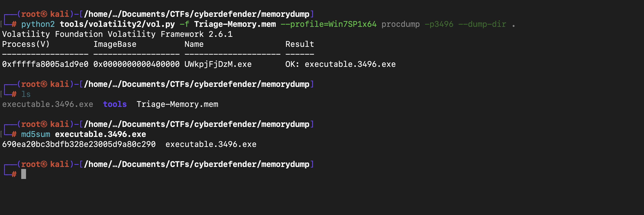Select the tools/volatility2/vol.py path
Viewport: 644px width, 215px height.
coord(117,24)
